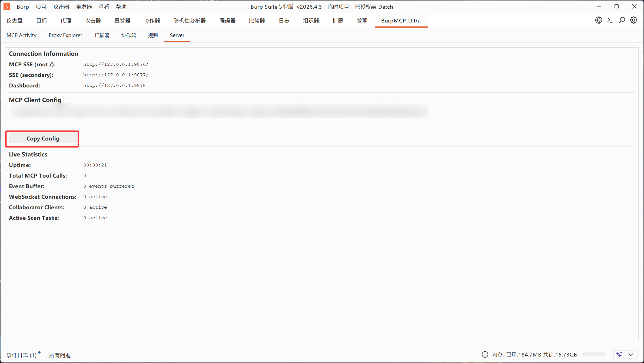Select the 协作器 tab next to 重发器
Screen dimensions: 644x363
[152, 21]
